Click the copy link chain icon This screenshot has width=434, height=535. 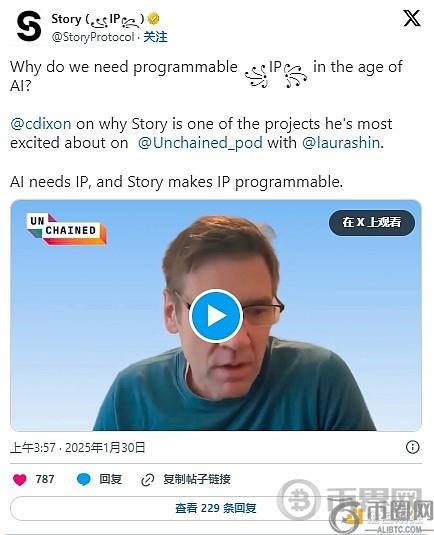tap(147, 480)
